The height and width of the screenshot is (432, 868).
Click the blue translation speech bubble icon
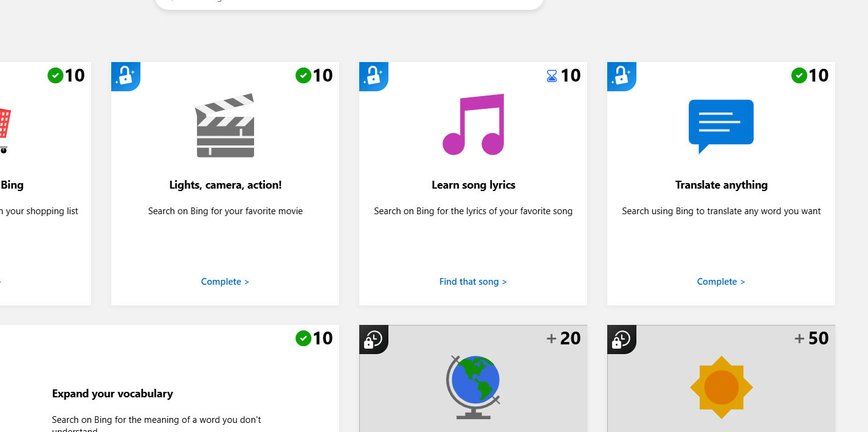[x=721, y=125]
